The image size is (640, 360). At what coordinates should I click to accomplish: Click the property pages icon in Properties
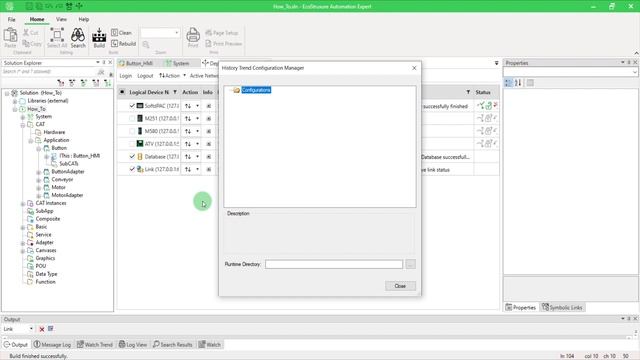(x=530, y=83)
